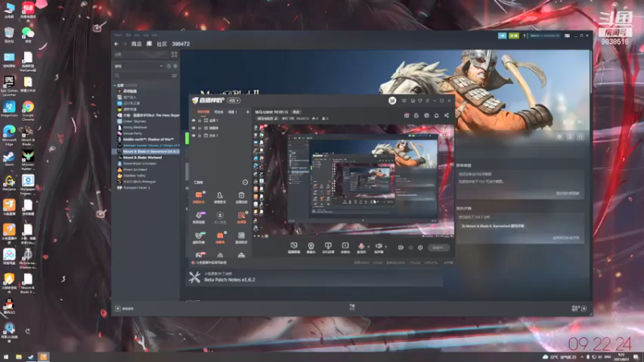This screenshot has height=362, width=644.
Task: Open advanced filter icon beside library search
Action: [175, 76]
